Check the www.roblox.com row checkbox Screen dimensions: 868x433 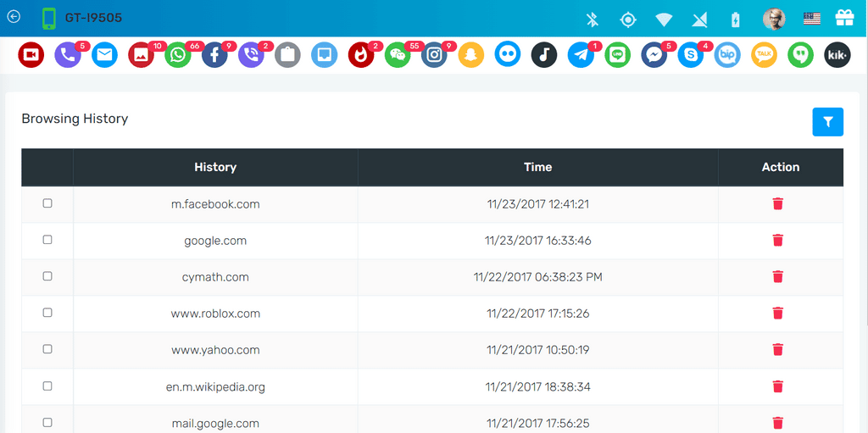[x=47, y=313]
